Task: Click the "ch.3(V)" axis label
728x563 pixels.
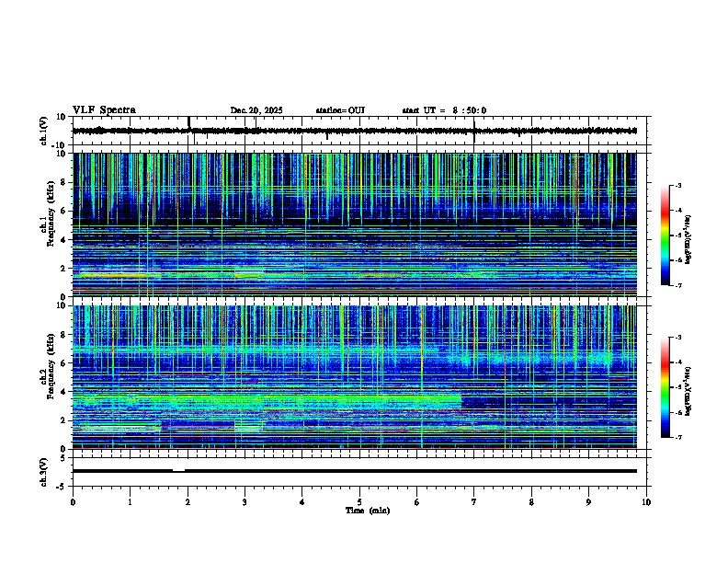Action: point(44,472)
